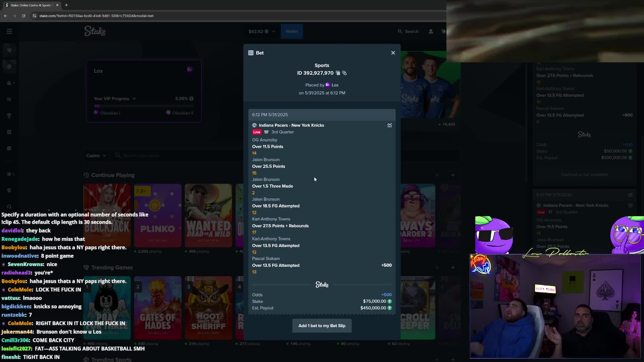Image resolution: width=644 pixels, height=362 pixels.
Task: Open the Blackjack game thumbnail
Action: tap(107, 216)
